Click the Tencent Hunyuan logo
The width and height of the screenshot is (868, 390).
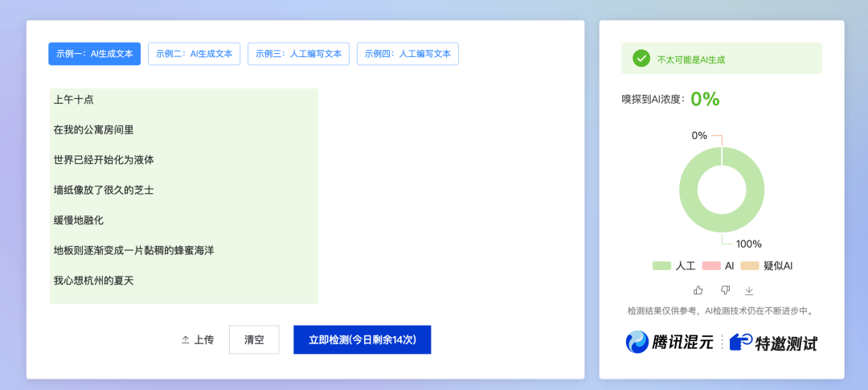pos(669,342)
